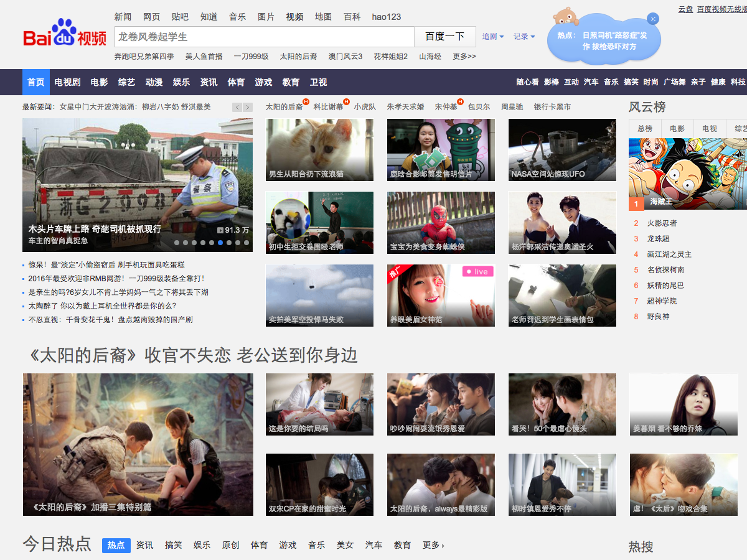Click the left arrow in headline carousel
This screenshot has height=560, width=747.
tap(237, 106)
